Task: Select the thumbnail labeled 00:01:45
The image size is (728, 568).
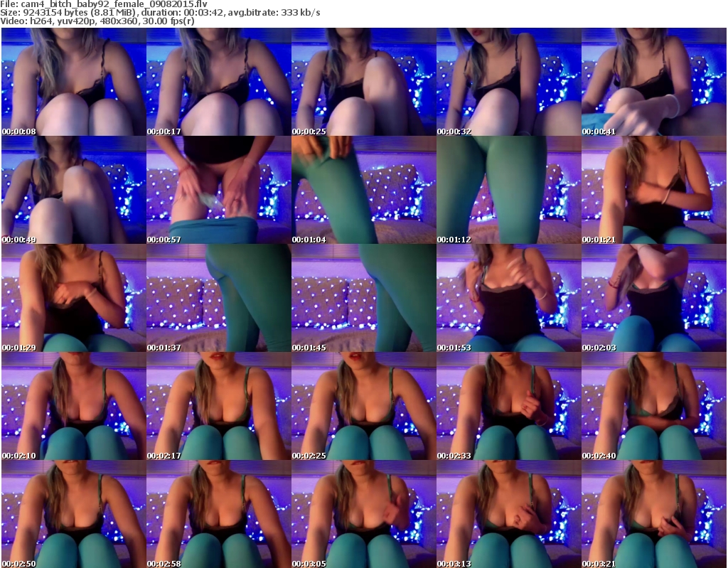Action: 363,298
